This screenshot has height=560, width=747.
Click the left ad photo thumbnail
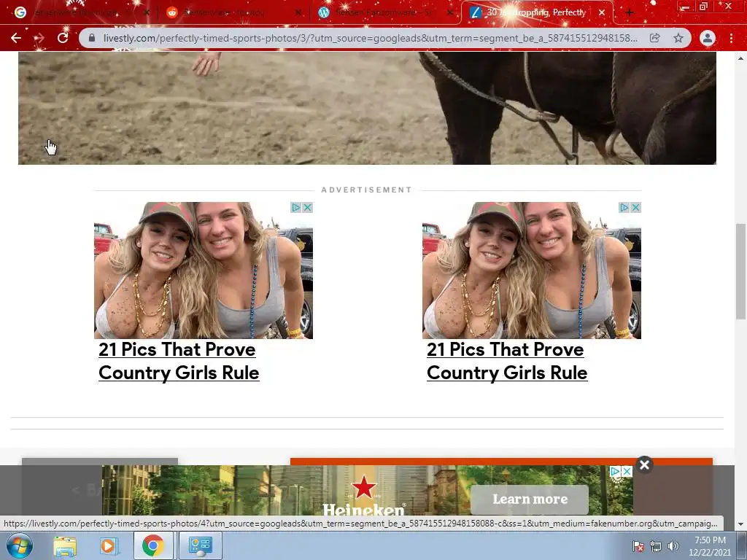pyautogui.click(x=204, y=271)
